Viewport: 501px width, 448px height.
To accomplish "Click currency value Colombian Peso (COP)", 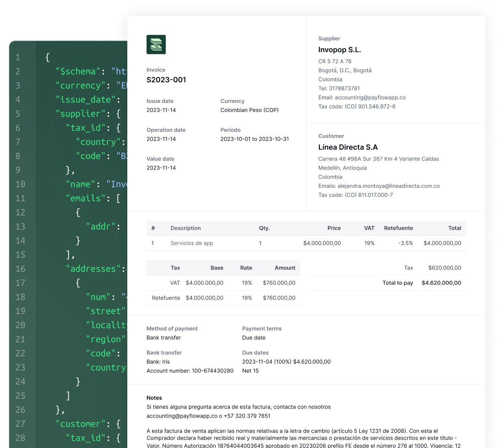I will (249, 110).
